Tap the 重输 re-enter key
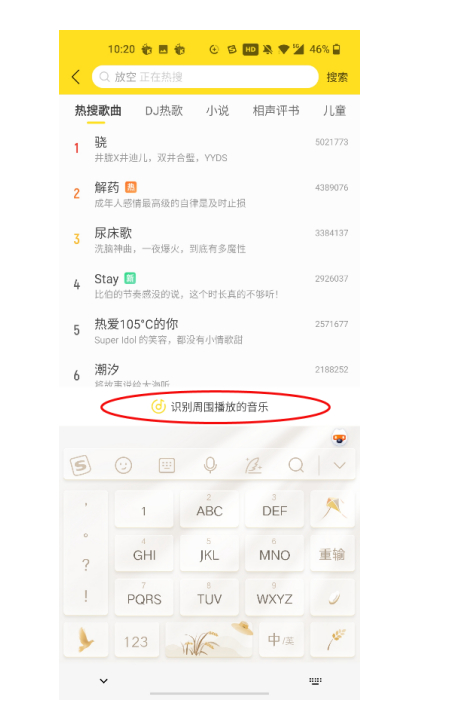Viewport: 471px width, 717px height. tap(332, 554)
